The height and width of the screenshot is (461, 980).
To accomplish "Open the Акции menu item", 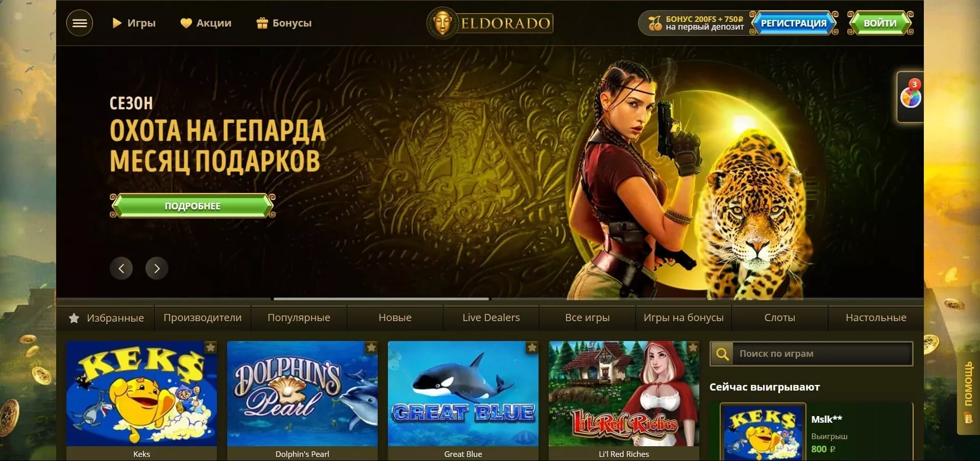I will click(206, 23).
